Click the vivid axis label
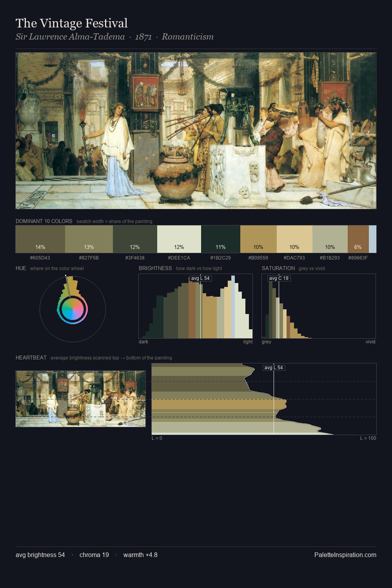The height and width of the screenshot is (588, 392). click(370, 342)
